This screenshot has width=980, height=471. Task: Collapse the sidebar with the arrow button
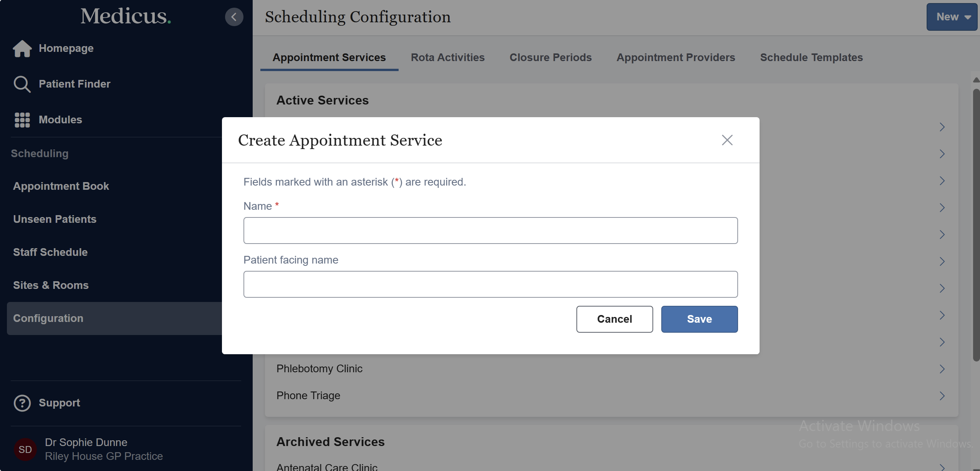[x=234, y=17]
